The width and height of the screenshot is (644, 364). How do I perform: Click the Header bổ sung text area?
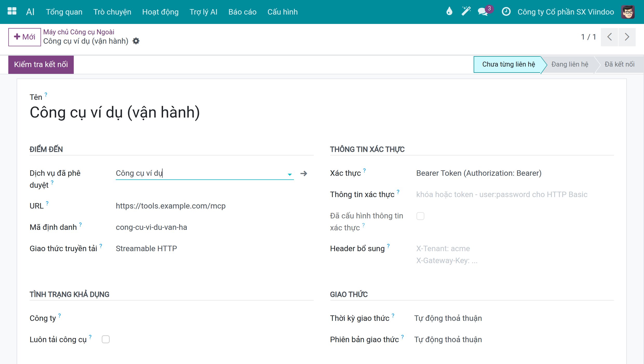point(515,255)
